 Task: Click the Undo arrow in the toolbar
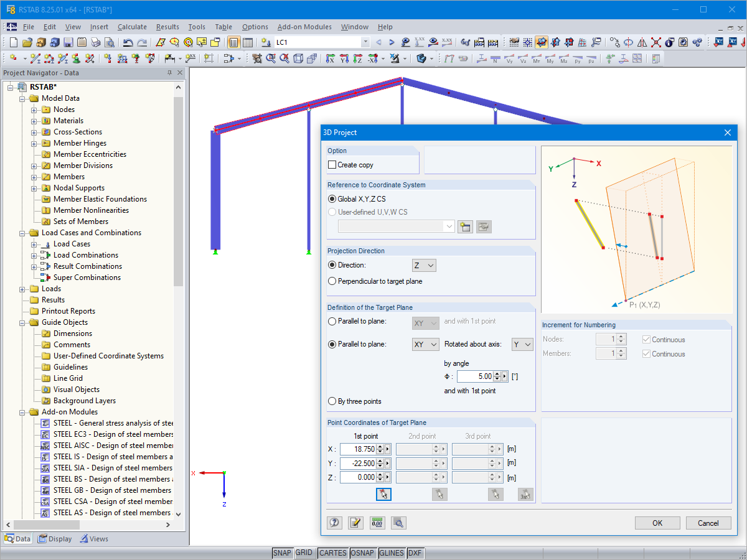click(x=128, y=43)
